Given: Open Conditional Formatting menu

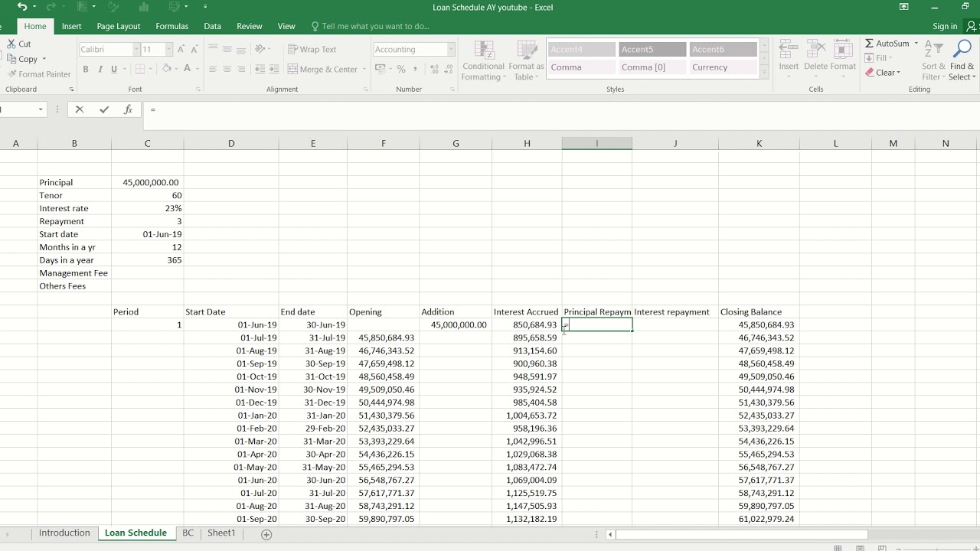Looking at the screenshot, I should click(483, 61).
